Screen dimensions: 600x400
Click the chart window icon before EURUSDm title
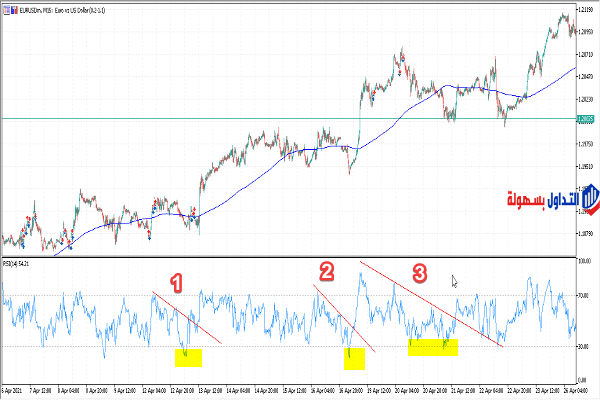pyautogui.click(x=6, y=9)
